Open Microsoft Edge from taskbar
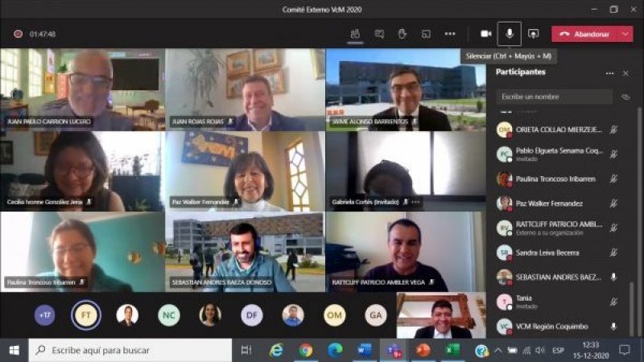 pyautogui.click(x=335, y=350)
